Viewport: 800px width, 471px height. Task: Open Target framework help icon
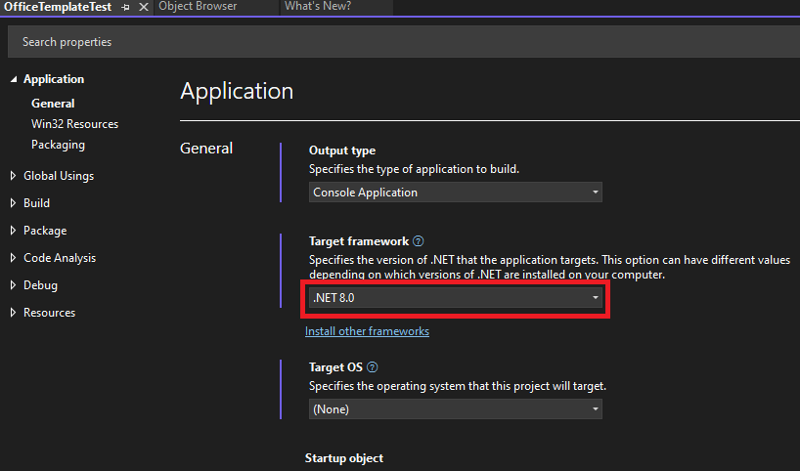point(418,241)
